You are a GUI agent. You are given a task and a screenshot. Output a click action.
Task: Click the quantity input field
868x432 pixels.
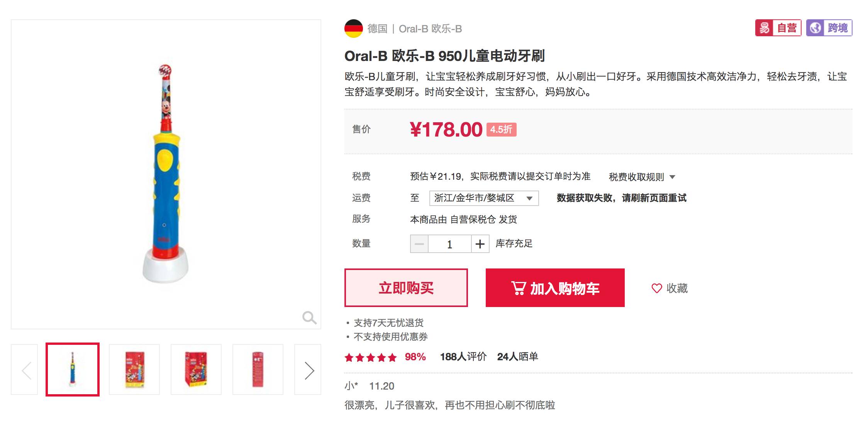click(449, 244)
